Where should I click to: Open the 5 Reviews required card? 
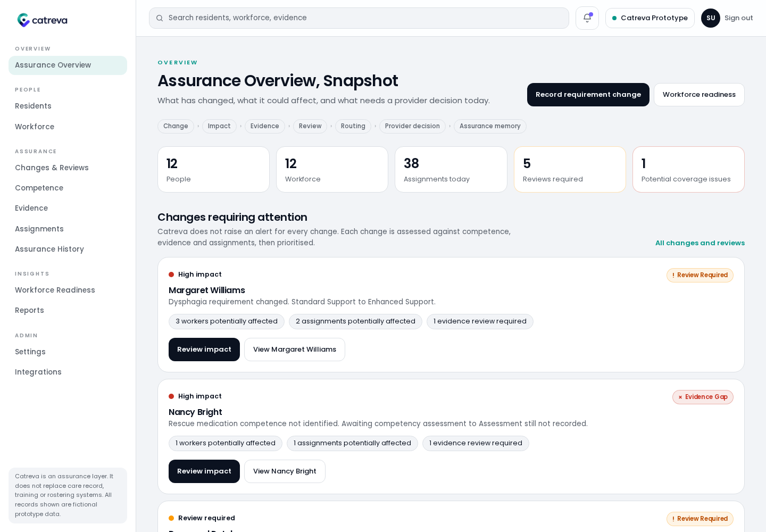point(570,170)
